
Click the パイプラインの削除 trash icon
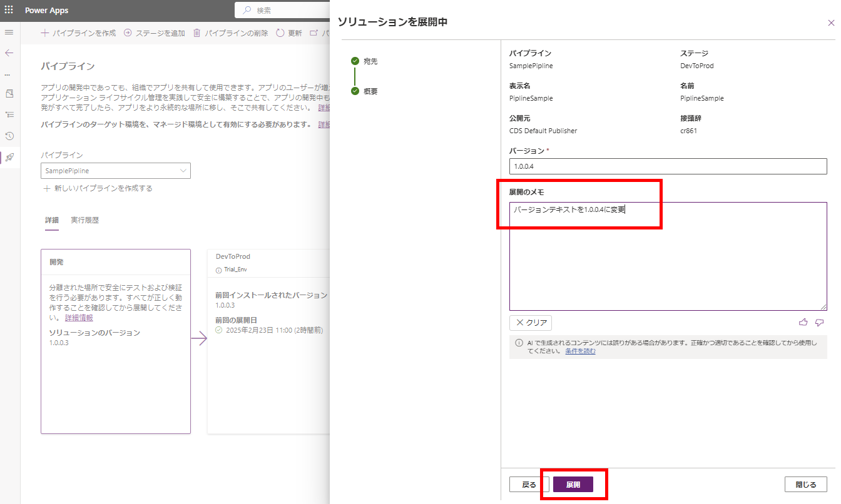point(197,33)
